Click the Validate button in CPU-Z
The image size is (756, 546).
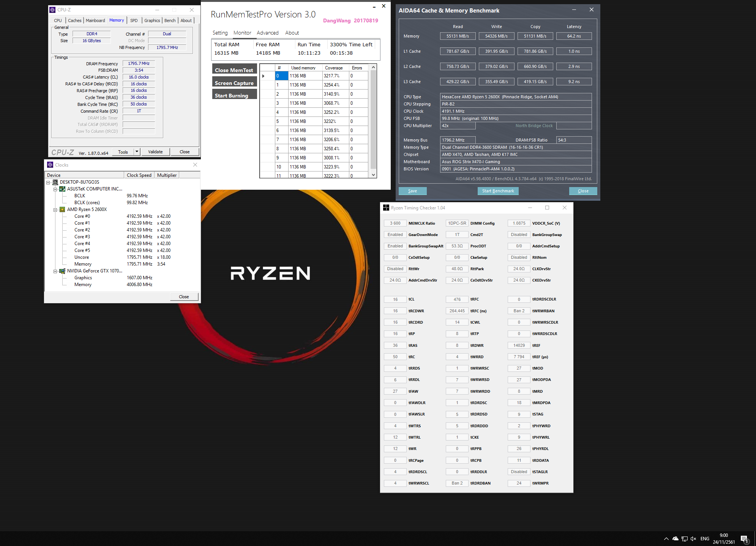click(x=155, y=152)
